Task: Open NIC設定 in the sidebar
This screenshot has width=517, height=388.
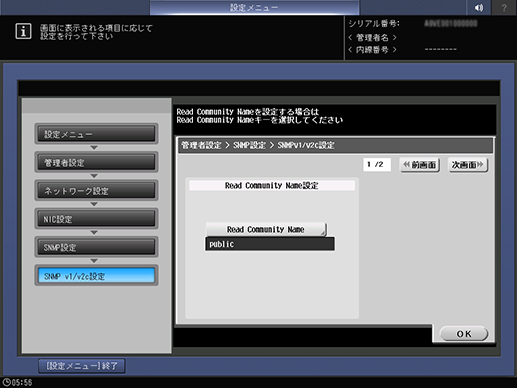Action: 96,219
